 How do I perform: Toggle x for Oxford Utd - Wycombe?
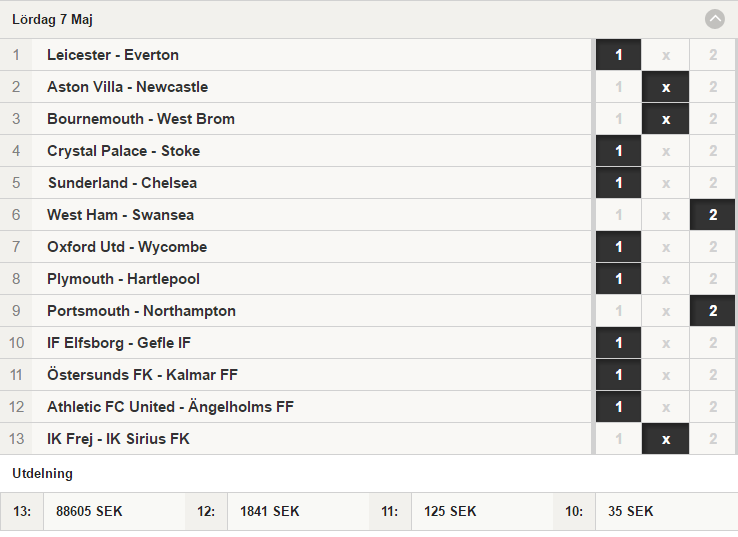(666, 247)
